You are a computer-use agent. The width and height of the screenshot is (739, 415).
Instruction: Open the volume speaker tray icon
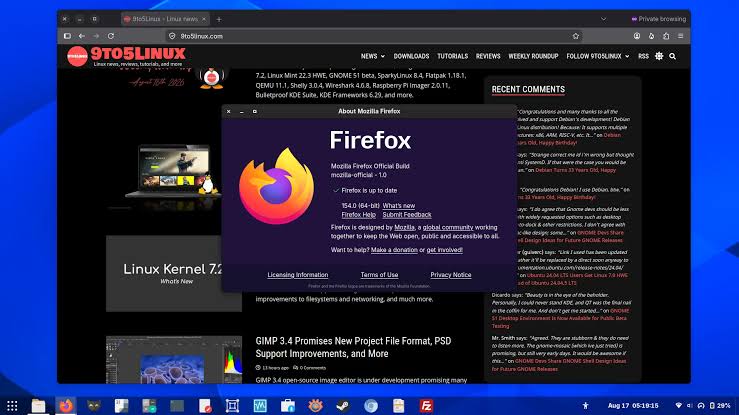click(690, 406)
